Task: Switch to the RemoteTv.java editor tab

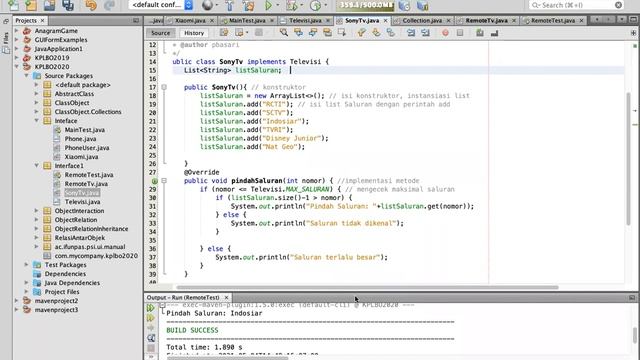Action: click(x=487, y=20)
